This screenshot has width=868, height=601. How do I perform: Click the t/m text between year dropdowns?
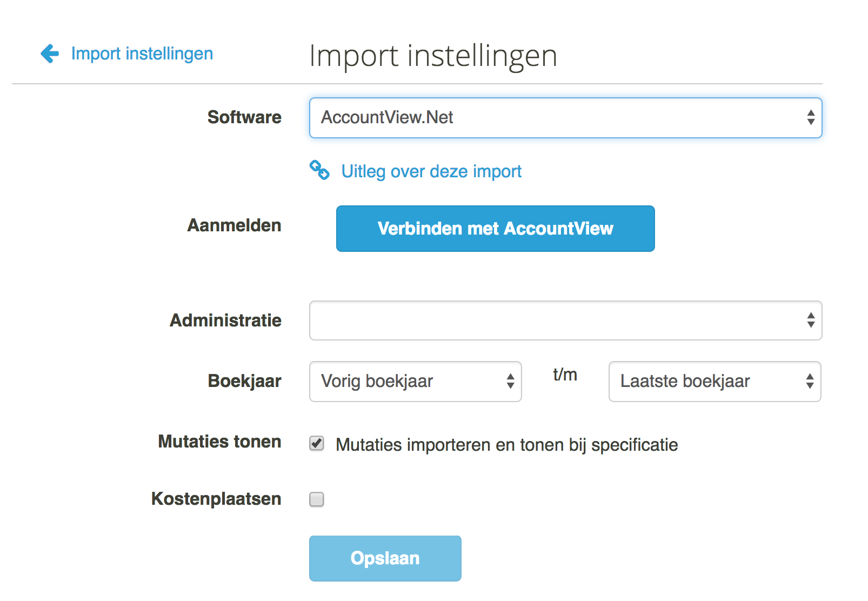[565, 375]
